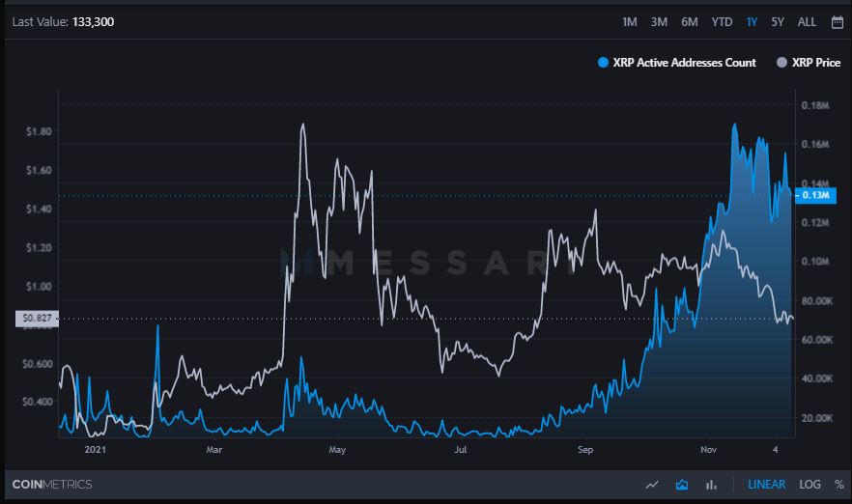Switch the scale to percent (%)
This screenshot has height=504, width=852.
(x=838, y=485)
